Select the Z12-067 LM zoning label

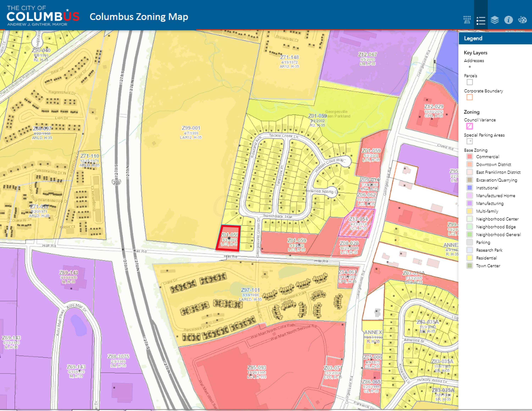pos(368,59)
